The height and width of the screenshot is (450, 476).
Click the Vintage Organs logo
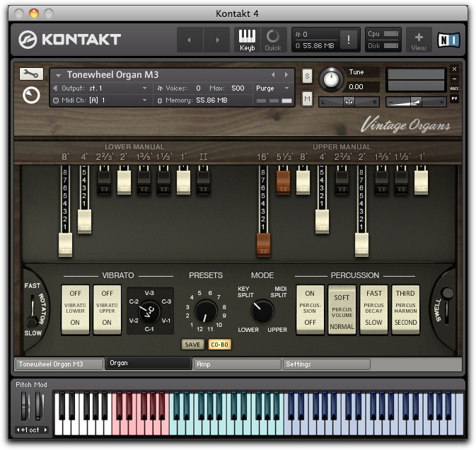[405, 125]
